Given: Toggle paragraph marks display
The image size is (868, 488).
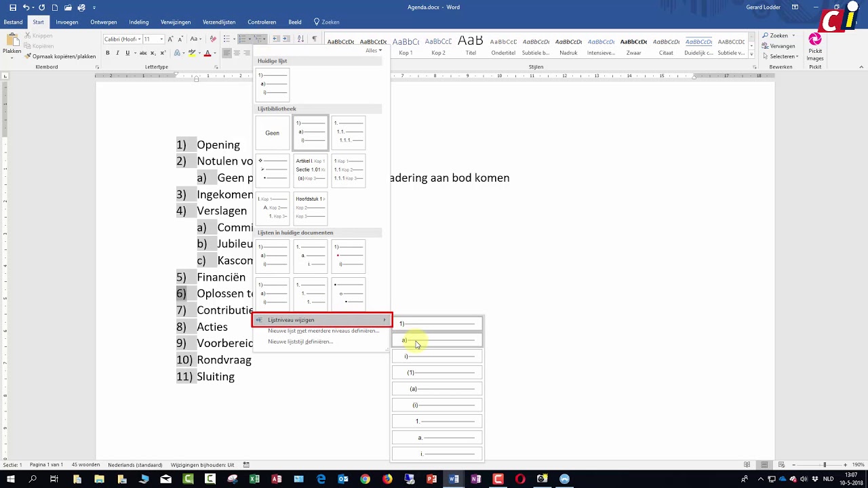Looking at the screenshot, I should point(315,39).
